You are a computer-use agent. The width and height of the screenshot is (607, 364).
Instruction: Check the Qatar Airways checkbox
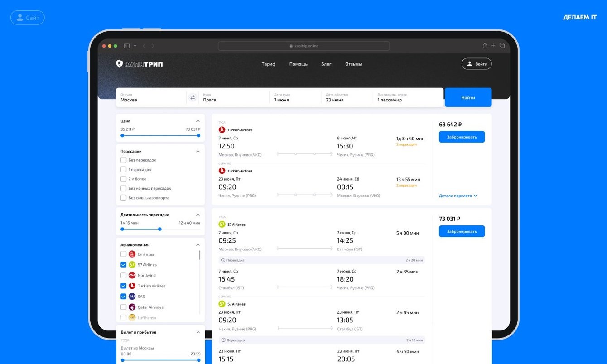point(123,307)
